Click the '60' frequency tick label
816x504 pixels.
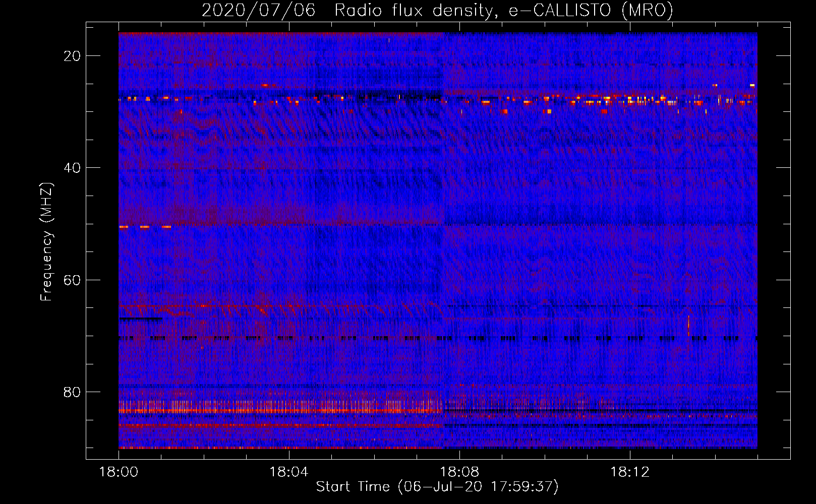72,280
